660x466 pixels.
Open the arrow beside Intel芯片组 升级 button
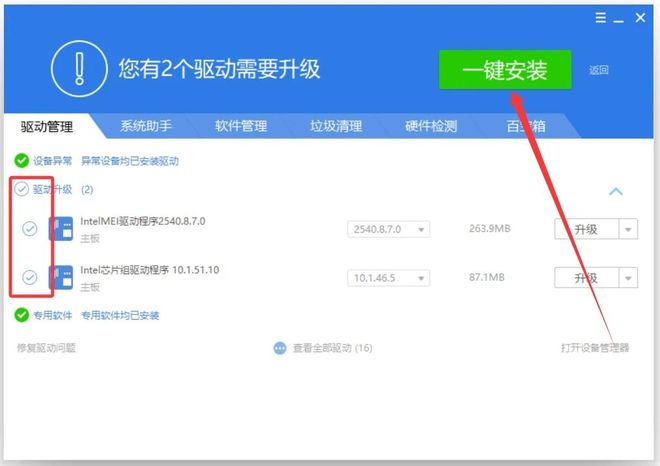click(628, 278)
